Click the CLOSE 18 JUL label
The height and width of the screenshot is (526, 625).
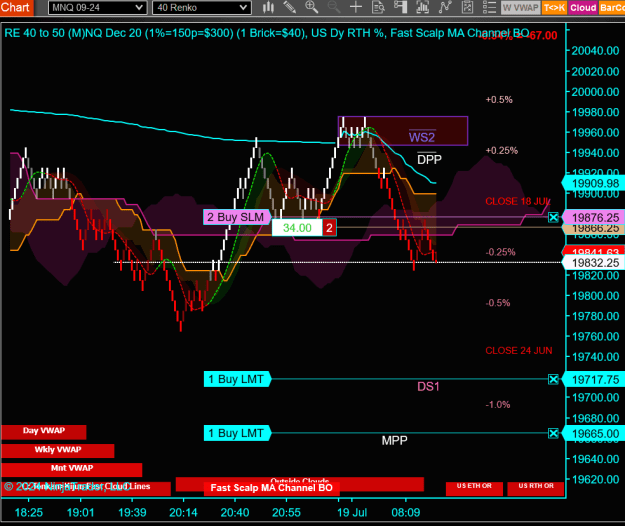(x=518, y=201)
